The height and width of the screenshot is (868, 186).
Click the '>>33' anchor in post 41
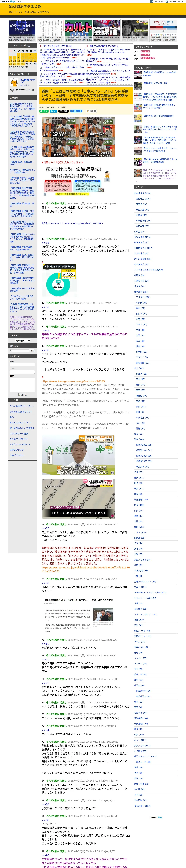45,243
